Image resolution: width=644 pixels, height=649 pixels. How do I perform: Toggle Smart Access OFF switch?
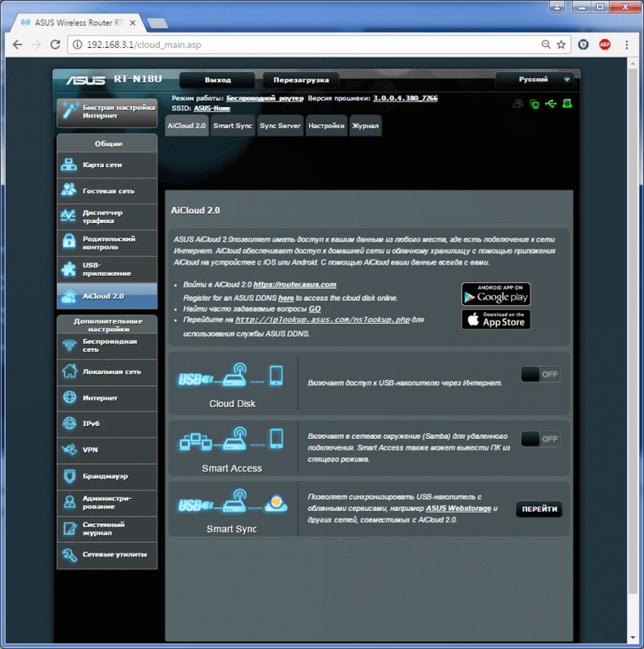pos(540,439)
